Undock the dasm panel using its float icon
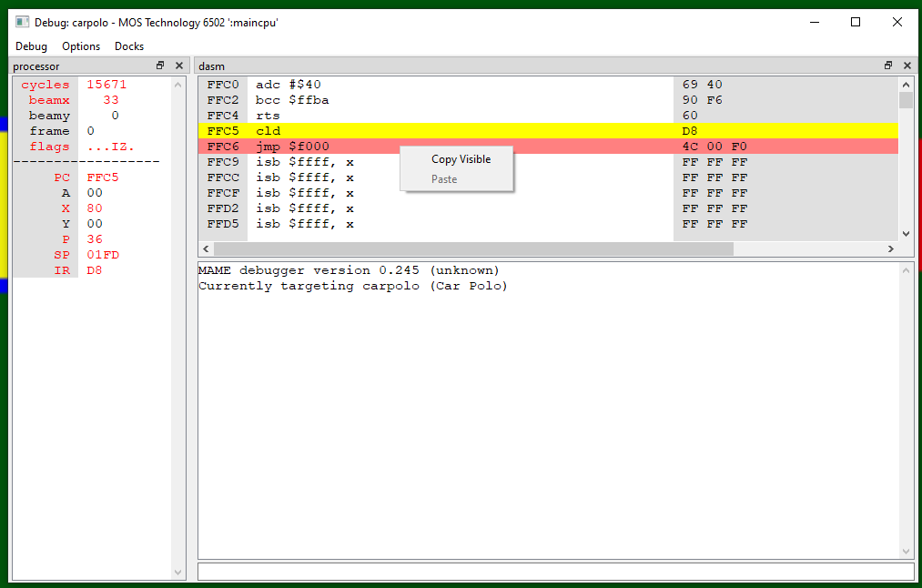 887,66
